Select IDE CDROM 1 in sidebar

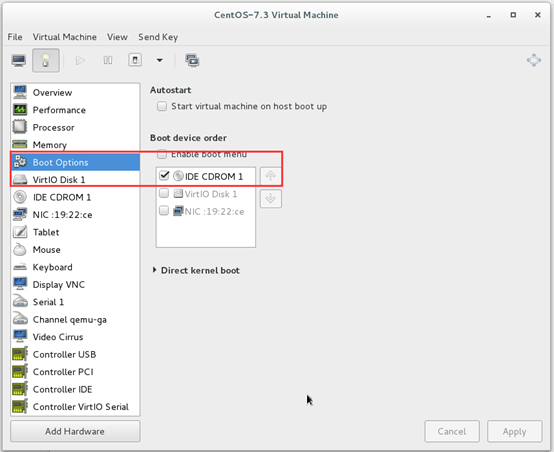click(75, 197)
